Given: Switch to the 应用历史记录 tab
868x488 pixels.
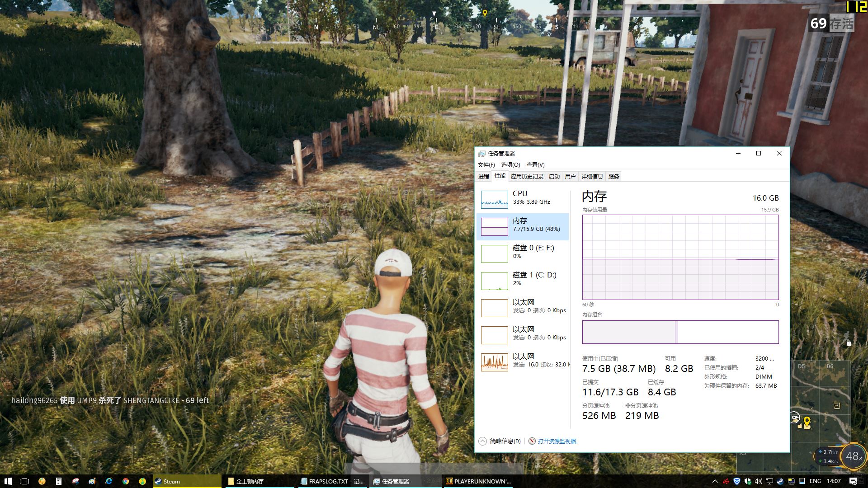Looking at the screenshot, I should (x=527, y=177).
